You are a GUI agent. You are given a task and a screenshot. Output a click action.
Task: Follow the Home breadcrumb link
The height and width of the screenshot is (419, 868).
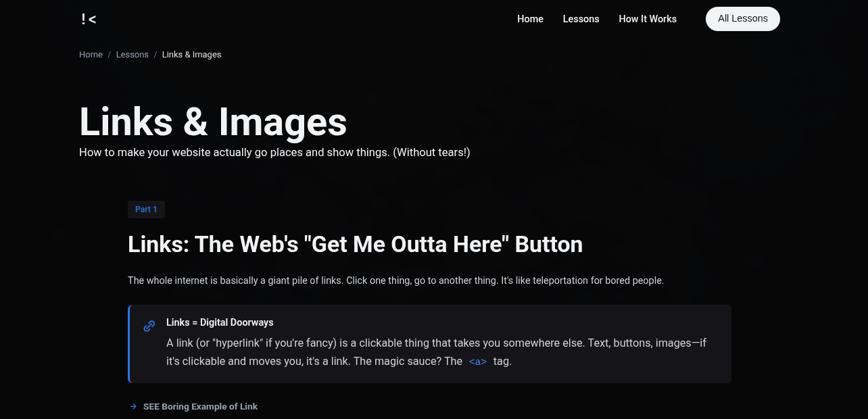91,55
